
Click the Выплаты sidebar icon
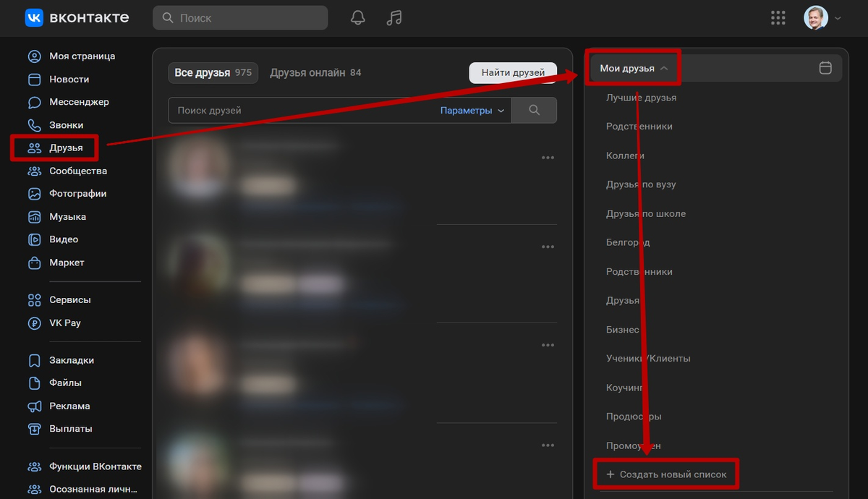[x=34, y=428]
